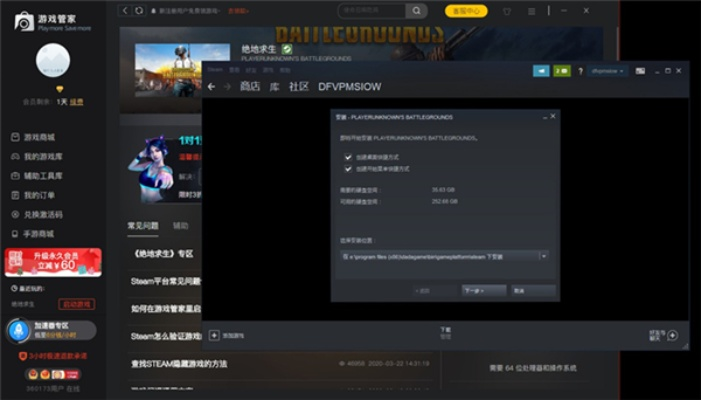The image size is (701, 400).
Task: Open the dfvpmsiow account dropdown
Action: click(x=607, y=71)
